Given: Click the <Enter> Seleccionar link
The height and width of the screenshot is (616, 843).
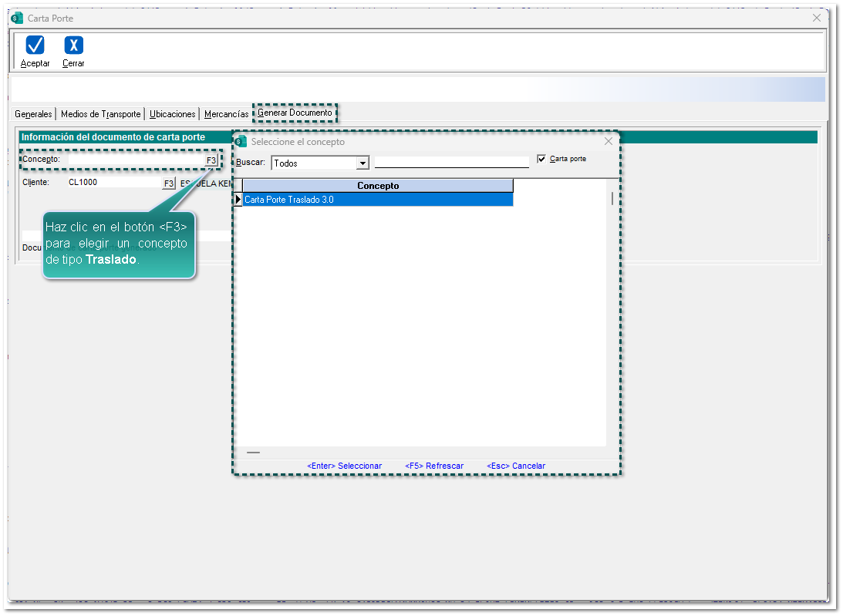Looking at the screenshot, I should (x=344, y=466).
